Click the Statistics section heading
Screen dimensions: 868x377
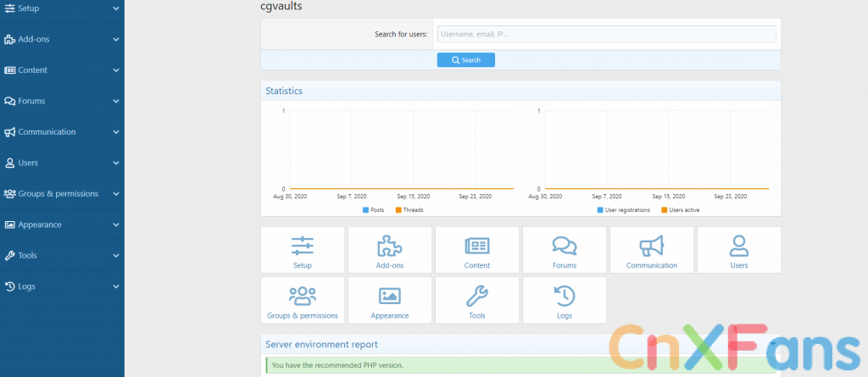pyautogui.click(x=284, y=91)
